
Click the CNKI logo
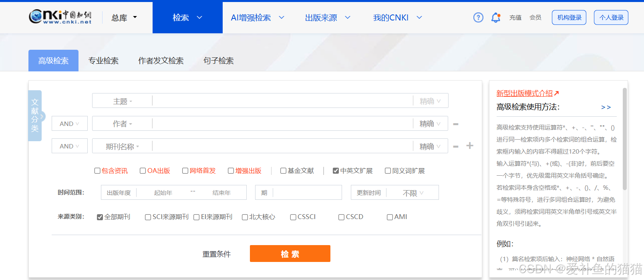(x=60, y=17)
